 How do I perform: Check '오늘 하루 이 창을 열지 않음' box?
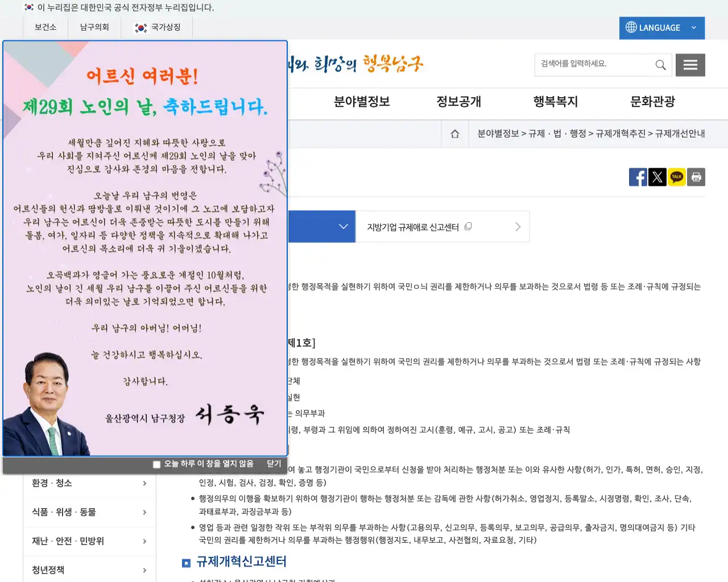[157, 464]
